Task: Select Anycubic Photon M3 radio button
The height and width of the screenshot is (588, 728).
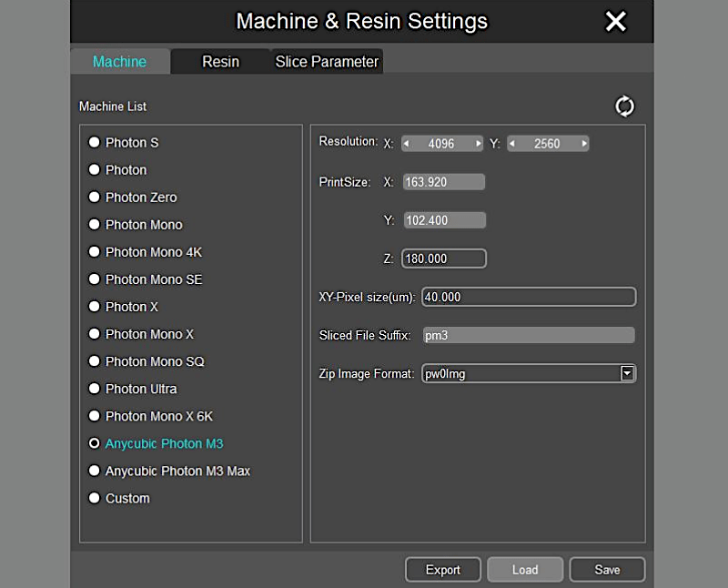Action: click(x=95, y=443)
